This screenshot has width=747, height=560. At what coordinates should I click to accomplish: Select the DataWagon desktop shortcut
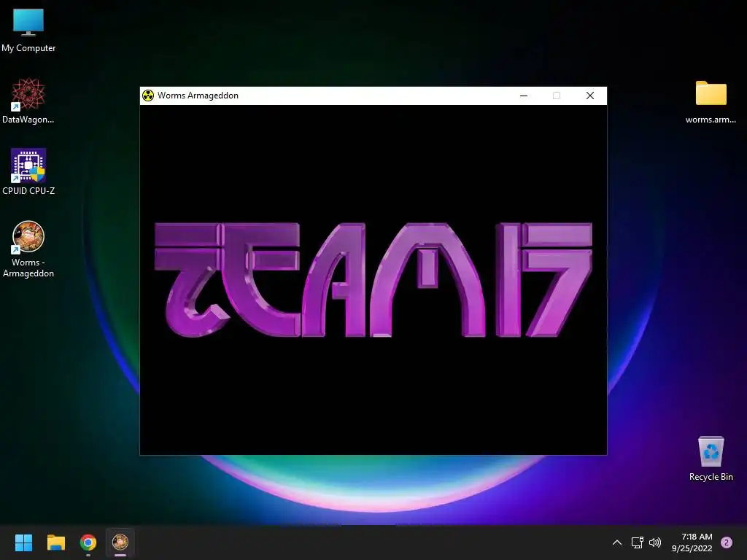point(28,101)
